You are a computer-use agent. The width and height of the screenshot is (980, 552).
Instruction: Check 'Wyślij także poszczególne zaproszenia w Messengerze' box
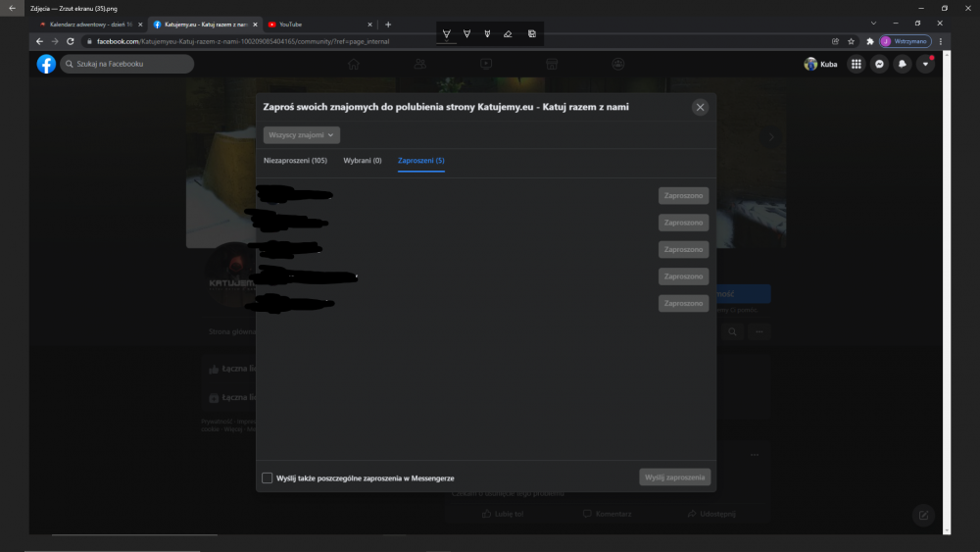[267, 477]
